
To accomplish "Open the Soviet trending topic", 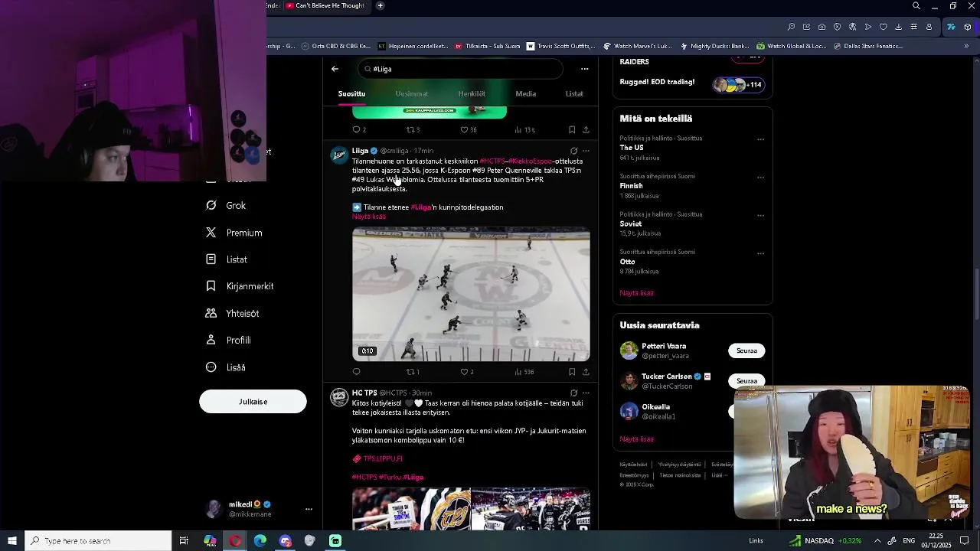I will [631, 224].
